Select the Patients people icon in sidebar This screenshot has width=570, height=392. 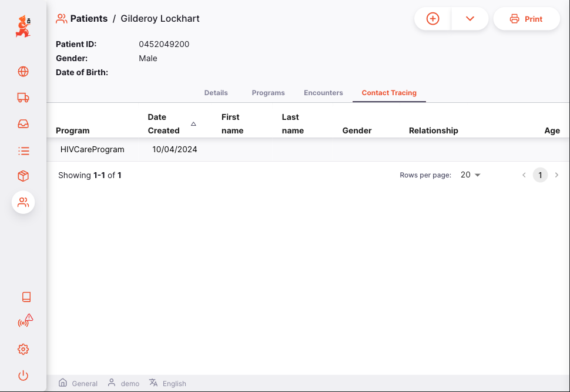coord(24,202)
